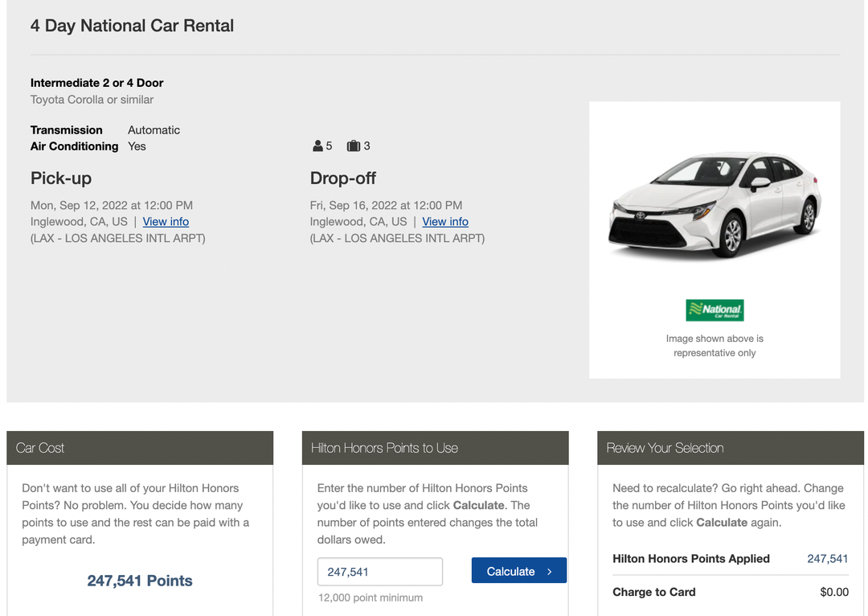Image resolution: width=868 pixels, height=616 pixels.
Task: Click the Charge to Card $0.00 amount
Action: click(x=833, y=592)
